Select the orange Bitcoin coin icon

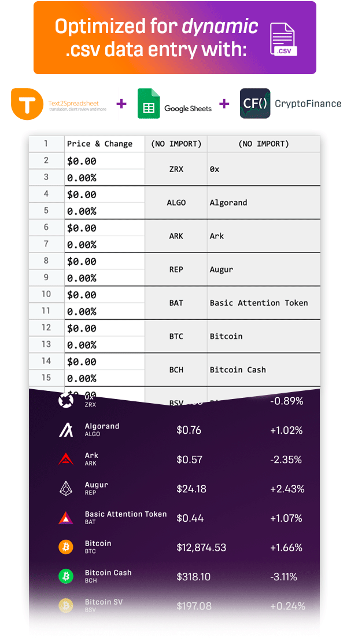click(x=65, y=547)
